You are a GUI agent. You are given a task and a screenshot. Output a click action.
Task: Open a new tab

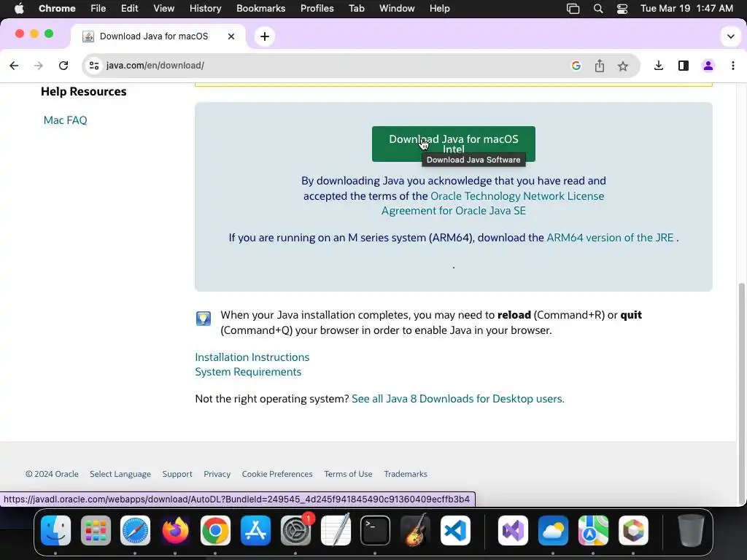pyautogui.click(x=265, y=36)
